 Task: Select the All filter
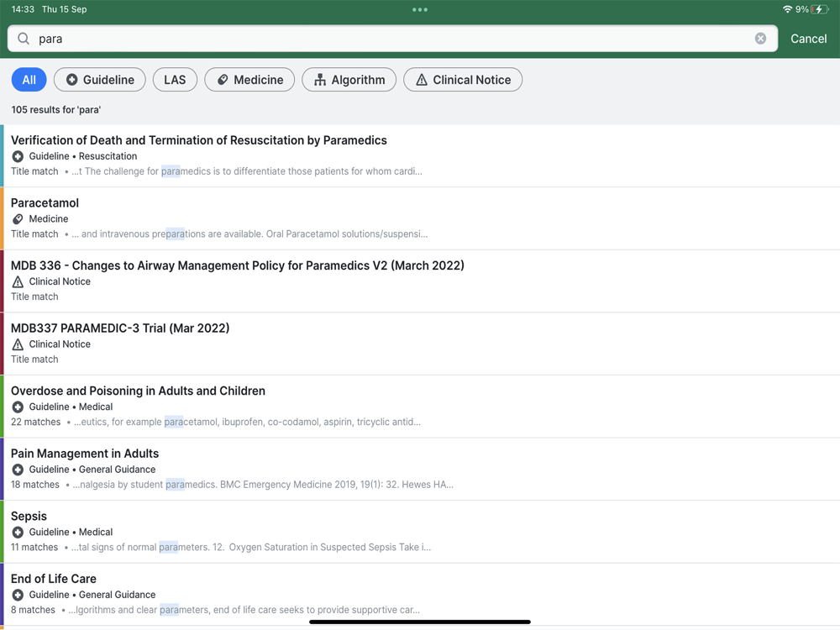(29, 80)
